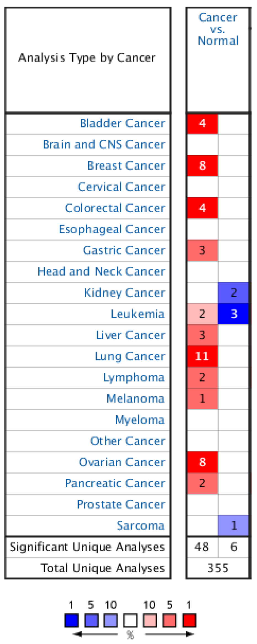Click the Head and Neck Cancer link
The height and width of the screenshot is (644, 257).
click(101, 272)
